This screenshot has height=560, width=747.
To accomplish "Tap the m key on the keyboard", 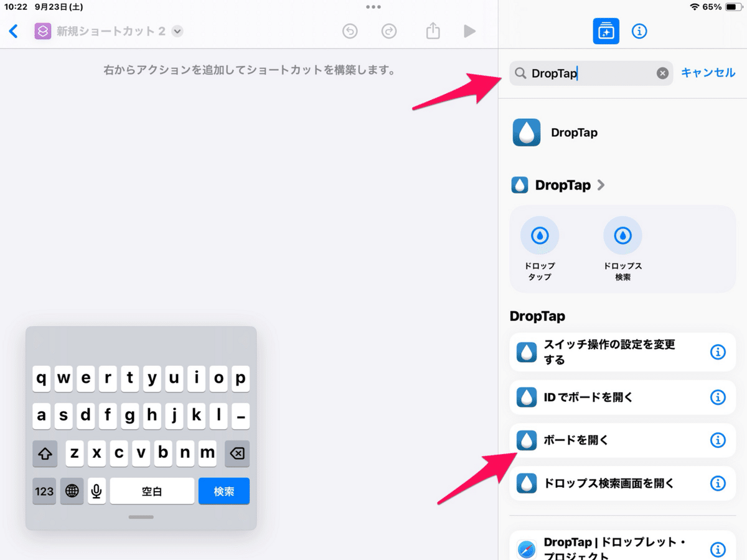I will (207, 453).
